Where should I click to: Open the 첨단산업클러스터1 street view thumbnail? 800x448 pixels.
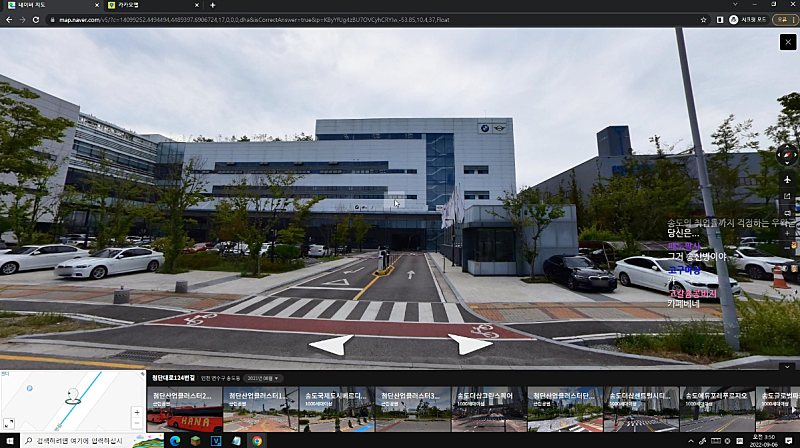(x=261, y=409)
